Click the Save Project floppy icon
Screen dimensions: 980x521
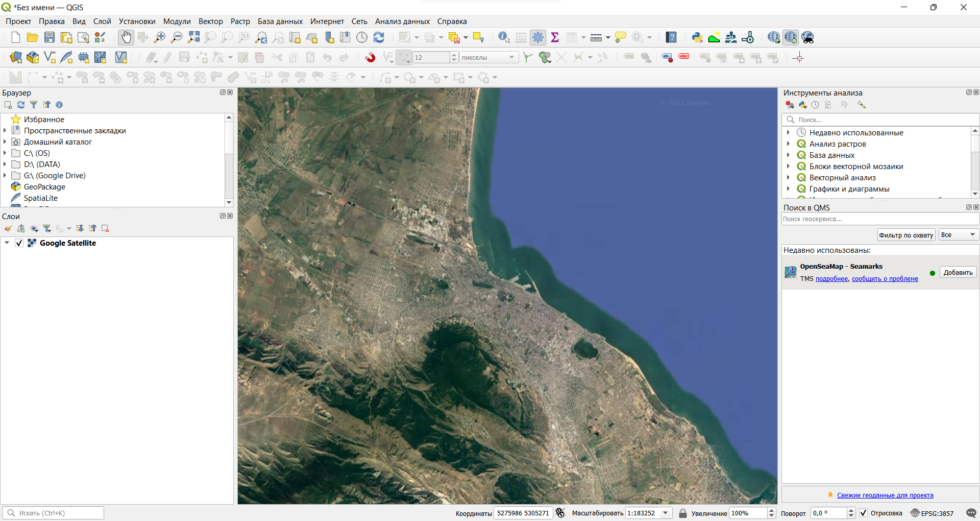click(50, 37)
